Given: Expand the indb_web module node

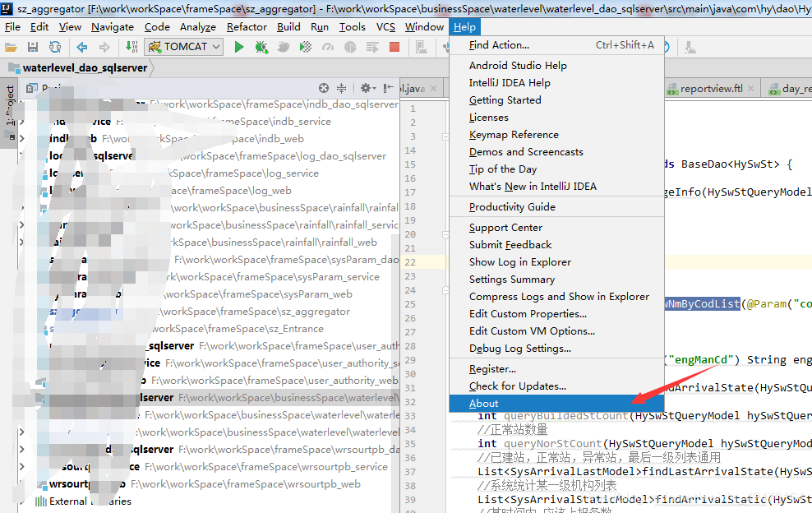Looking at the screenshot, I should point(21,138).
